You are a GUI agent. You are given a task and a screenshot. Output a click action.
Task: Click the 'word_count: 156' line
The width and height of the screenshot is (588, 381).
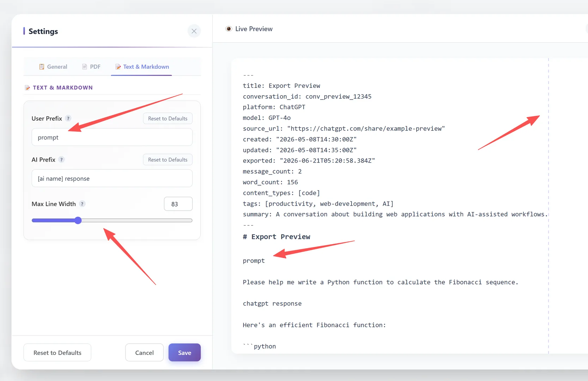pyautogui.click(x=270, y=182)
